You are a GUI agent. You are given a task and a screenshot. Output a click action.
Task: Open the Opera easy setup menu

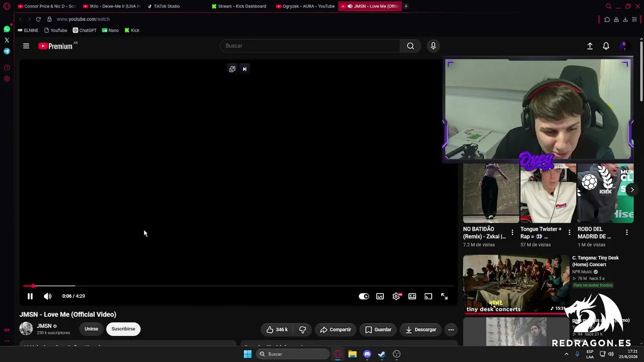634,19
